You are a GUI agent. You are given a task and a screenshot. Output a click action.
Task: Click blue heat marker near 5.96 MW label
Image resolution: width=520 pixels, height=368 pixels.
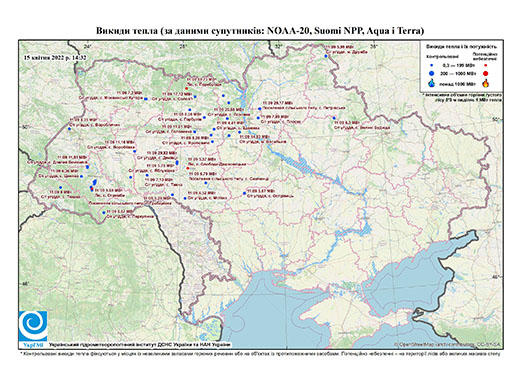(x=326, y=56)
